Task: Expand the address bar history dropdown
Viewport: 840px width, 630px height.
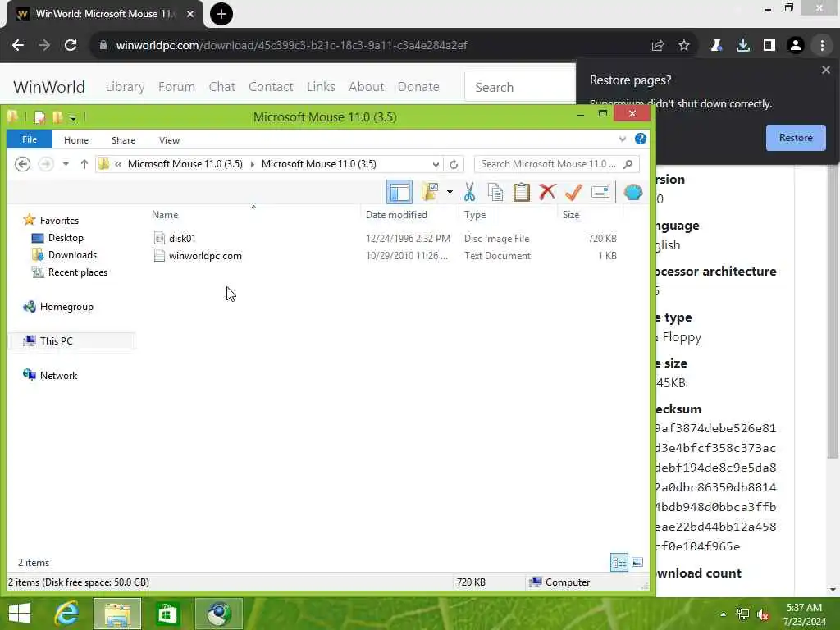Action: tap(436, 164)
